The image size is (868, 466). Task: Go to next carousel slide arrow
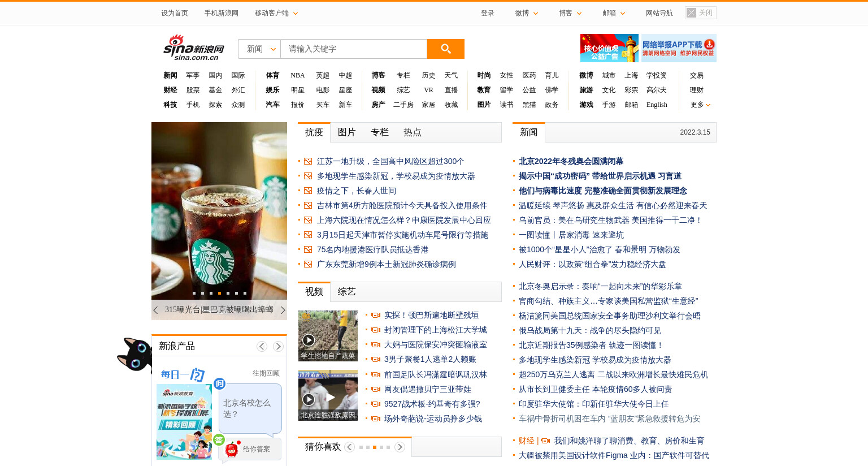(283, 310)
